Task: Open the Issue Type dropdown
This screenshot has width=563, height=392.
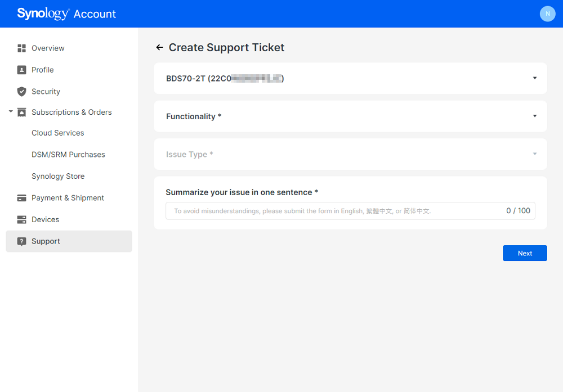Action: tap(350, 154)
